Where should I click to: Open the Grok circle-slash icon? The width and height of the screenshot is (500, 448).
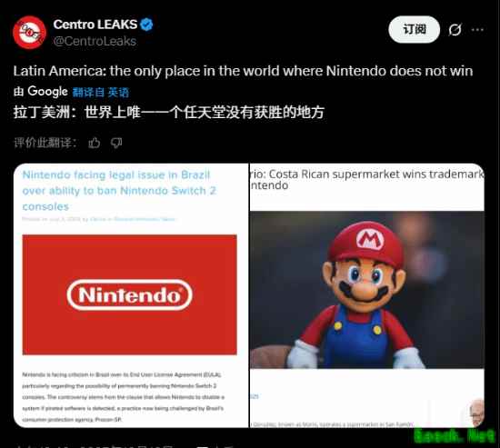[455, 30]
